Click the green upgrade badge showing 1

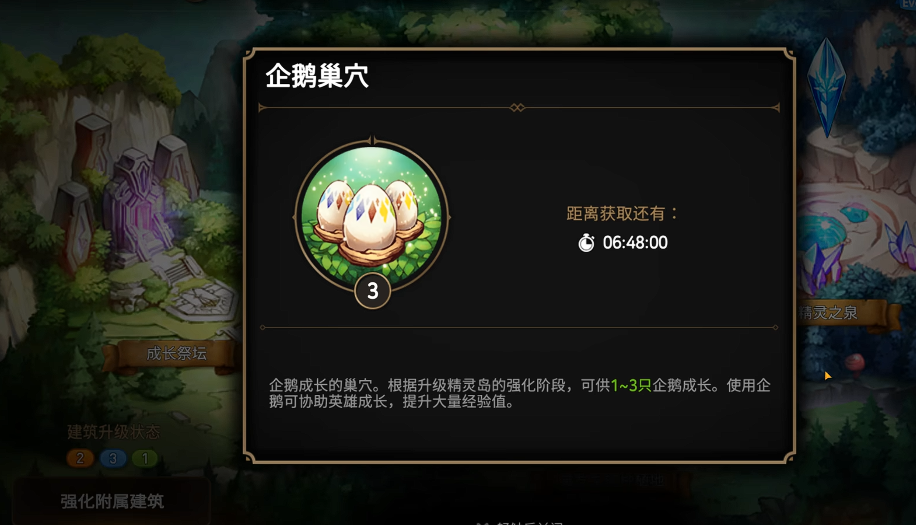click(145, 458)
